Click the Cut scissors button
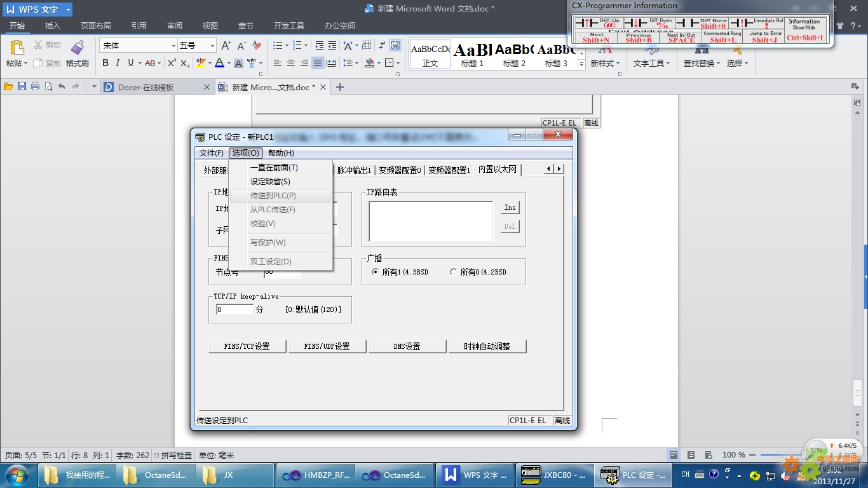This screenshot has width=868, height=488. (48, 45)
